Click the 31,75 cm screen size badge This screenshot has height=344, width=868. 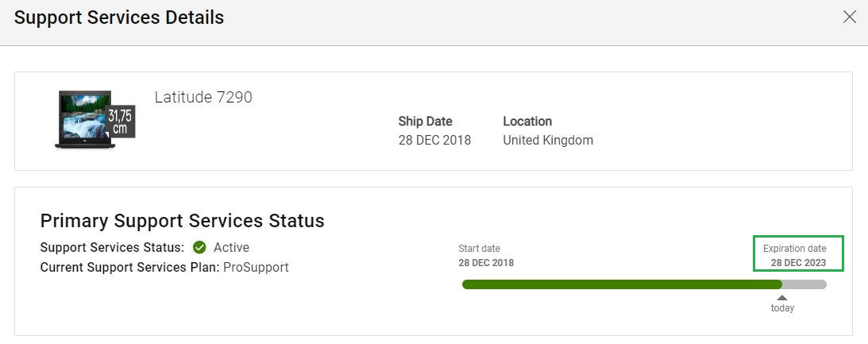tap(121, 122)
